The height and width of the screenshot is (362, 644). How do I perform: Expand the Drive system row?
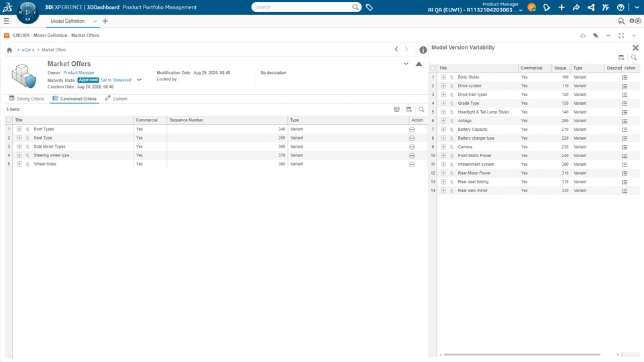coord(443,86)
